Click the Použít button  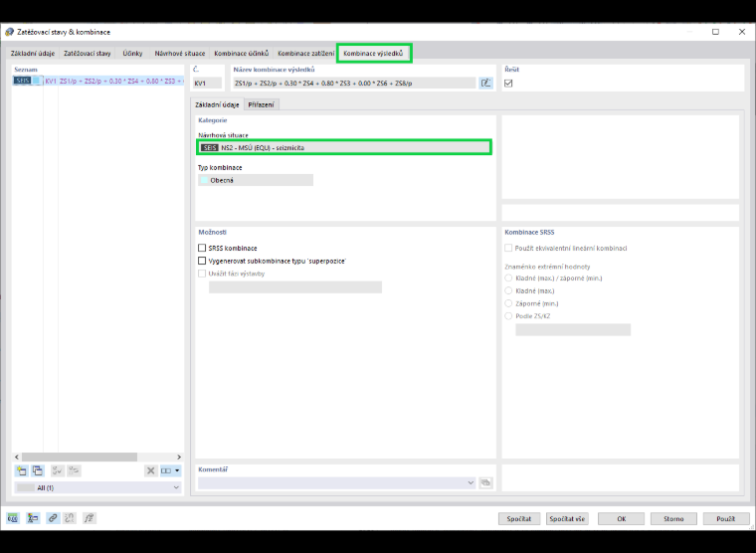pos(725,519)
